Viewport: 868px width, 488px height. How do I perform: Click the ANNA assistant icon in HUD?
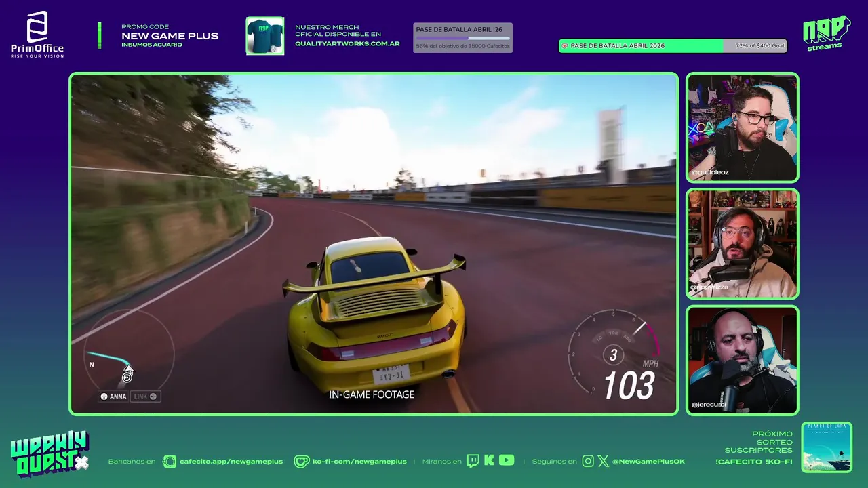pos(104,396)
